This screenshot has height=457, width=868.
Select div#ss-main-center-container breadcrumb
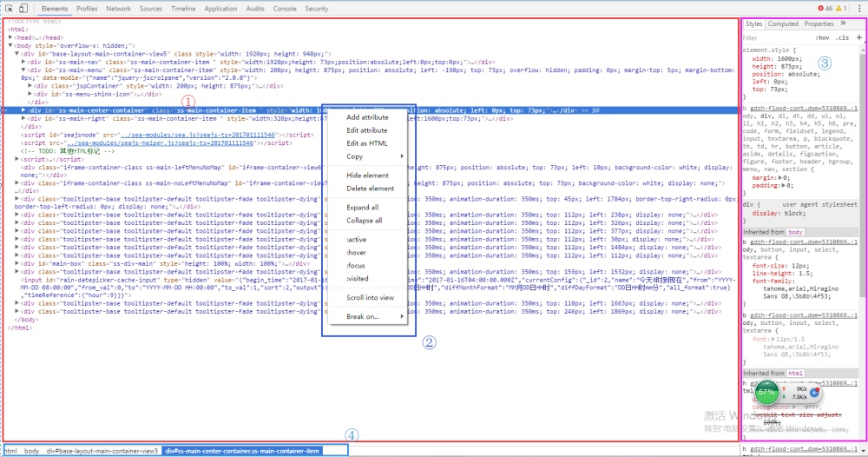(242, 451)
